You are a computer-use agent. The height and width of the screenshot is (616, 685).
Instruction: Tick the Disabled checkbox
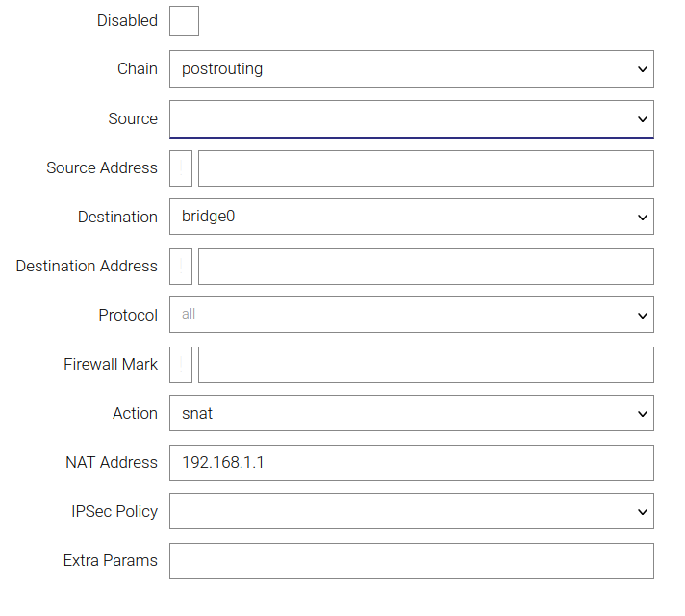click(184, 20)
